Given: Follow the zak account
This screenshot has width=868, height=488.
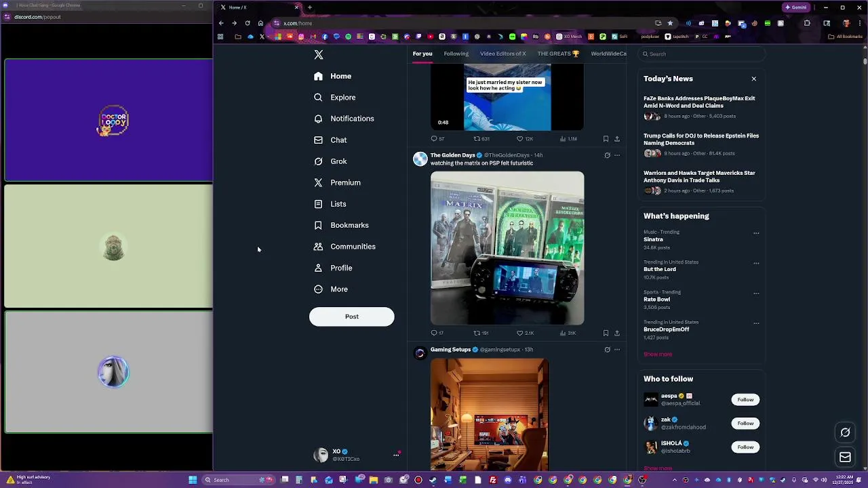Looking at the screenshot, I should click(x=745, y=423).
